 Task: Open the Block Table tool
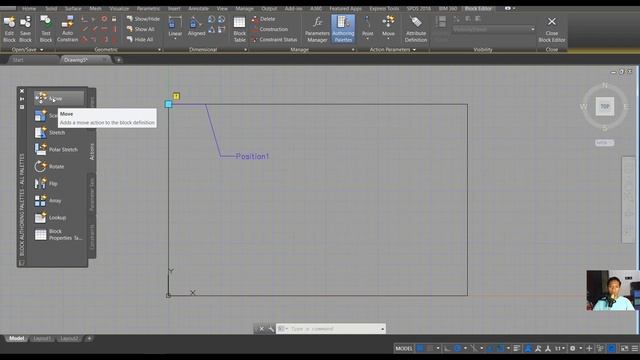240,29
